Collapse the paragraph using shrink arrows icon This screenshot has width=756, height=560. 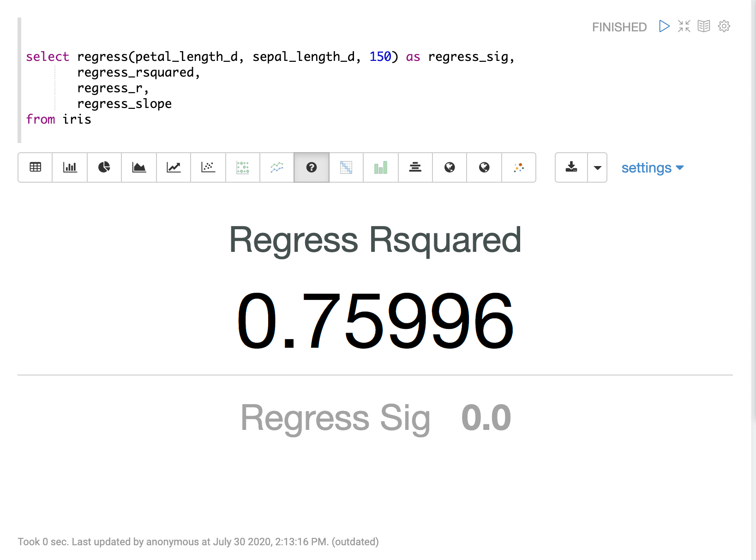point(684,26)
